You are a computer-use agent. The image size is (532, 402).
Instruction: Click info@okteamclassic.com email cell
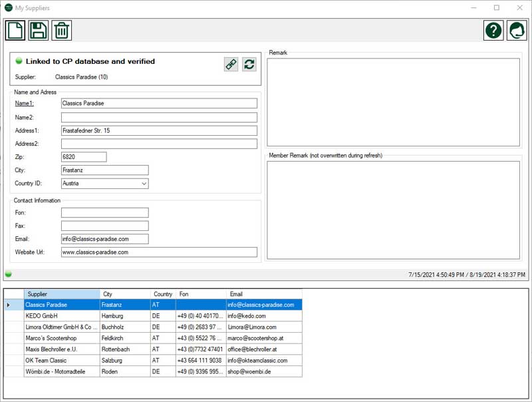click(264, 361)
